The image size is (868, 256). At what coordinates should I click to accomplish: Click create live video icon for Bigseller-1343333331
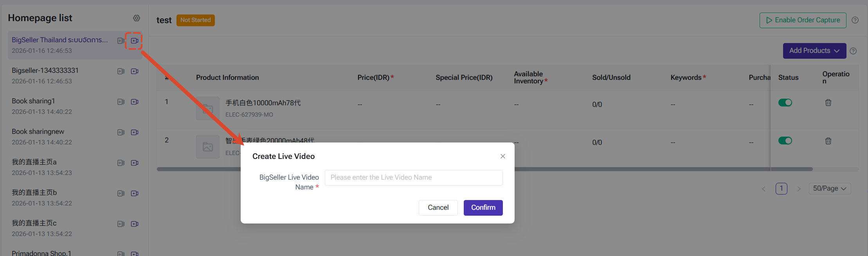[x=135, y=71]
